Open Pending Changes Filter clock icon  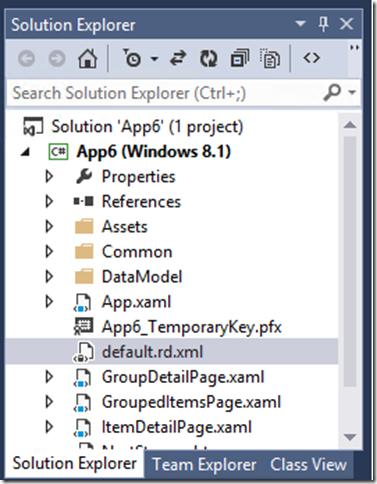[132, 58]
